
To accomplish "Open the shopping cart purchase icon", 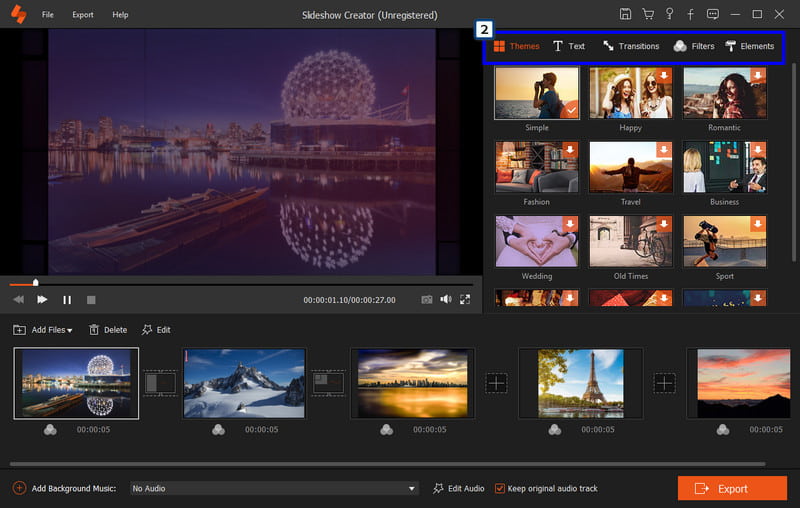I will [x=647, y=15].
